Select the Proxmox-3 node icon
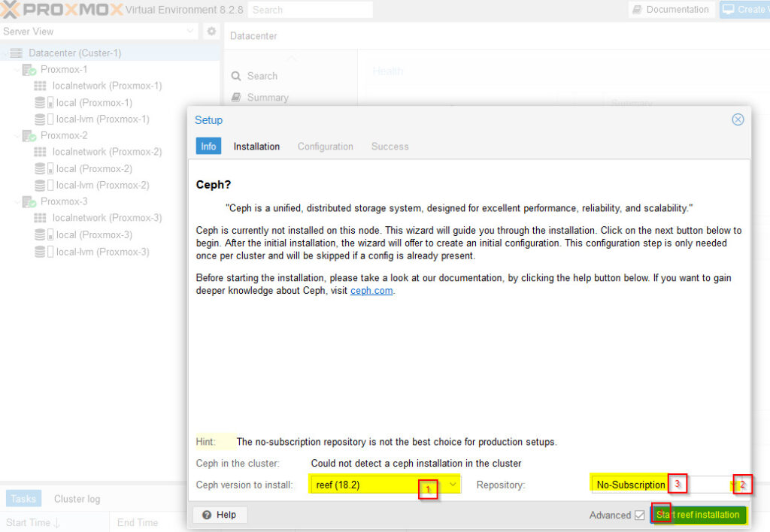 pos(29,201)
